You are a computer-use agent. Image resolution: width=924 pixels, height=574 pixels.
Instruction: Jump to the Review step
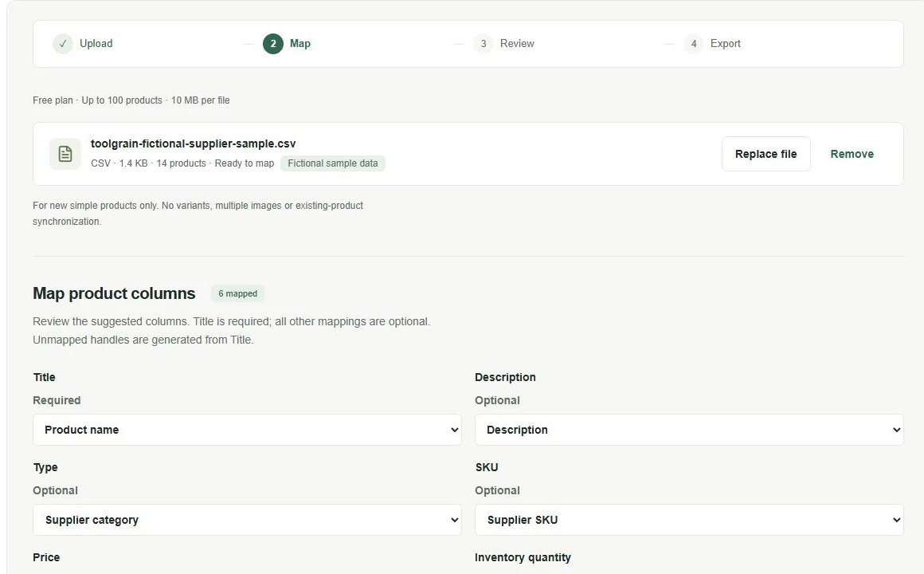click(517, 44)
